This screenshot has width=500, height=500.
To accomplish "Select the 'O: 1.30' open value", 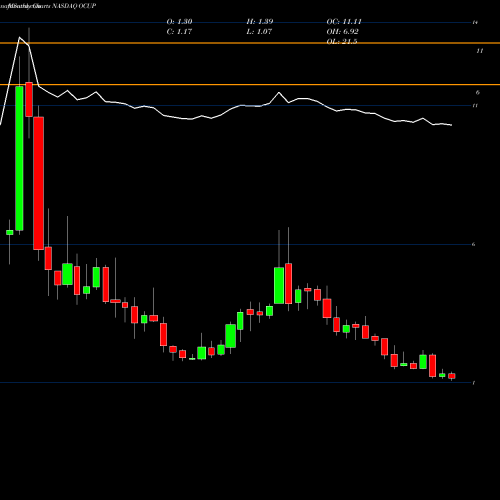I will coord(179,22).
